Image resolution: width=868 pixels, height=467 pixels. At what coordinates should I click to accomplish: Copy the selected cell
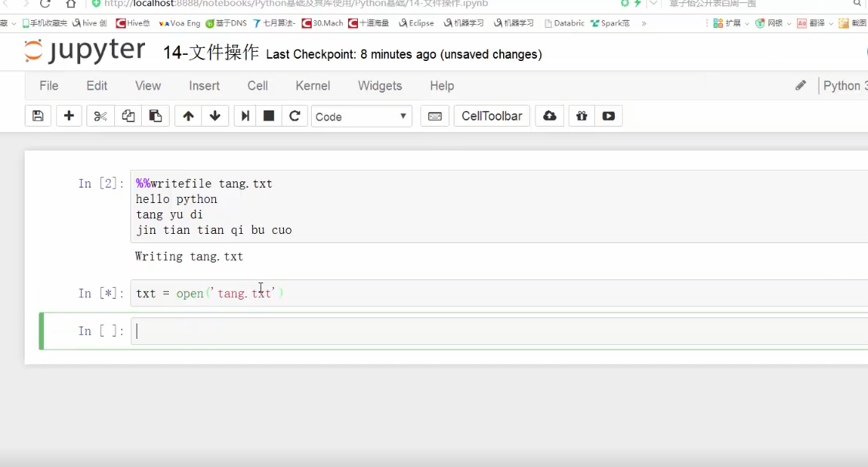pos(128,116)
